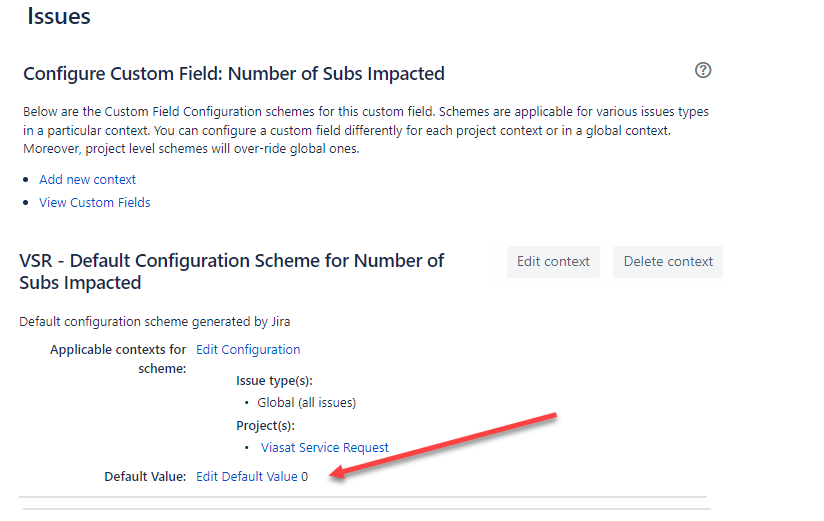Click the default value number 0
The height and width of the screenshot is (521, 824).
click(304, 476)
